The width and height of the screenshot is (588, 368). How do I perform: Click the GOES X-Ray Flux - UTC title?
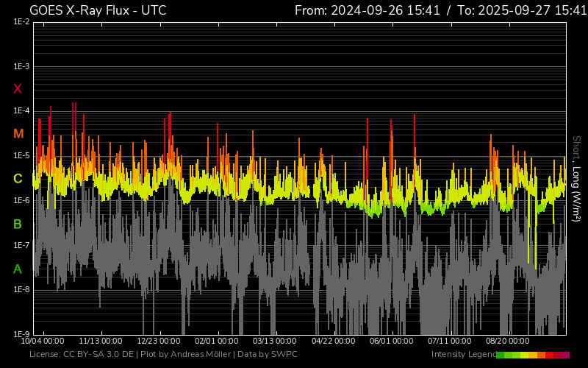pos(98,10)
